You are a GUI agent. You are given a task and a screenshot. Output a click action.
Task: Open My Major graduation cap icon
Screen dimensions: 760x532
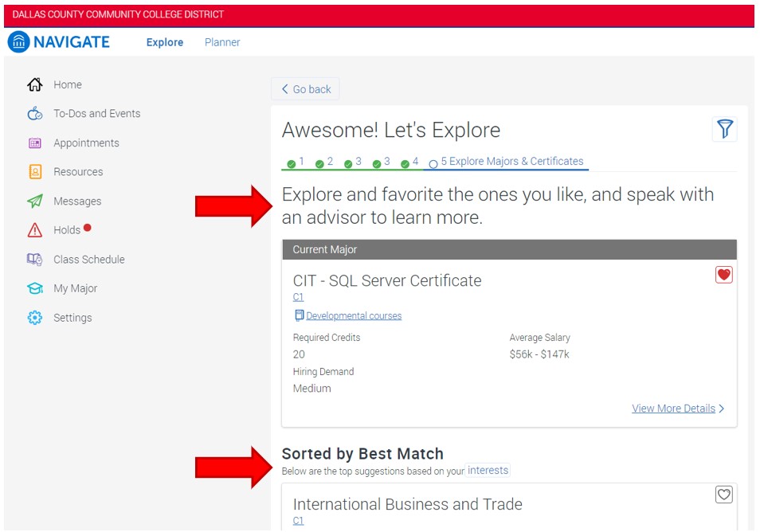pyautogui.click(x=34, y=288)
